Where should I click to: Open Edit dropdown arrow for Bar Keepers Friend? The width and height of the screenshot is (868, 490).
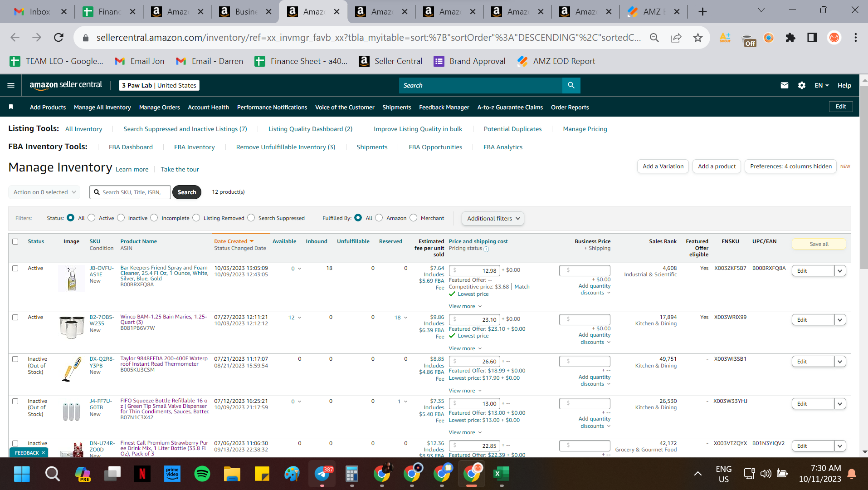tap(840, 271)
